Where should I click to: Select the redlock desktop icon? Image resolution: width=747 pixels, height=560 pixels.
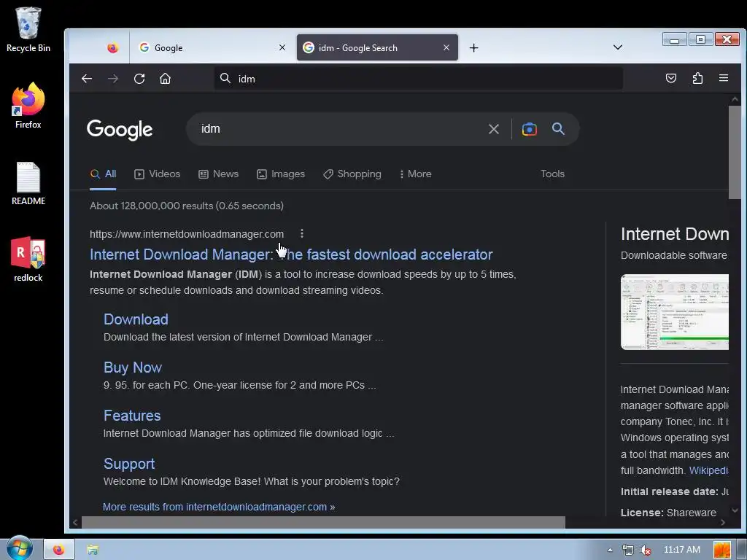point(28,260)
